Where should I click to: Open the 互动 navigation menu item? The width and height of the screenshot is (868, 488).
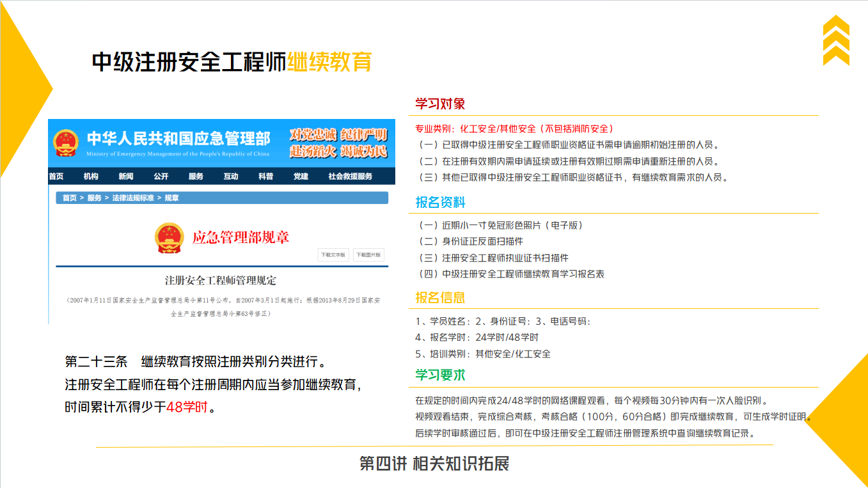231,177
